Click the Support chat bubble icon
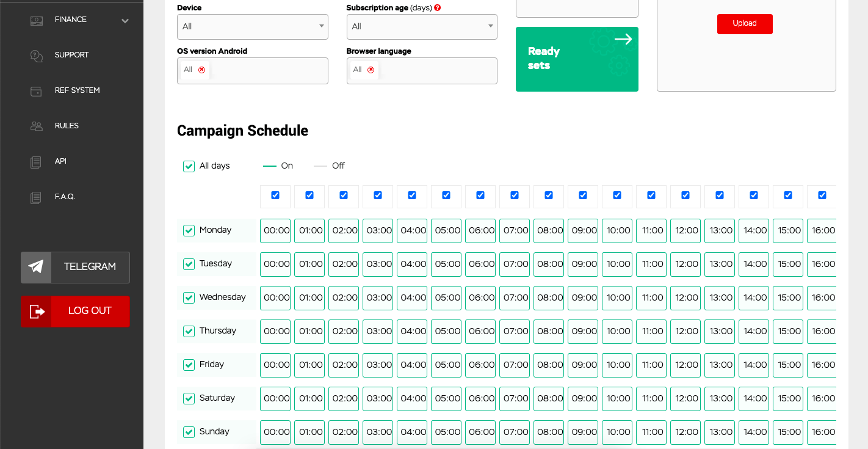The height and width of the screenshot is (449, 868). pyautogui.click(x=37, y=56)
